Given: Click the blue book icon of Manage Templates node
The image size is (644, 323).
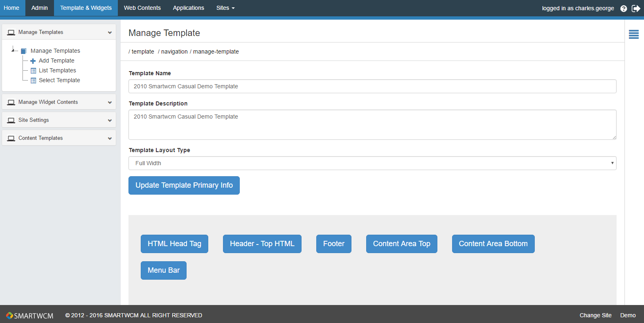Looking at the screenshot, I should point(24,51).
